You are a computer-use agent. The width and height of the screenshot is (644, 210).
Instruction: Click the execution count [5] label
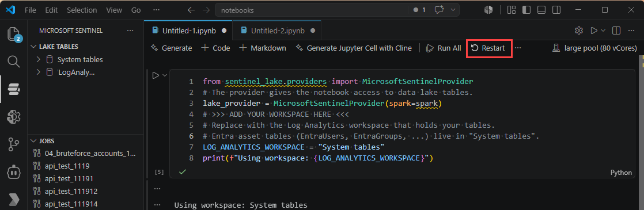click(159, 172)
